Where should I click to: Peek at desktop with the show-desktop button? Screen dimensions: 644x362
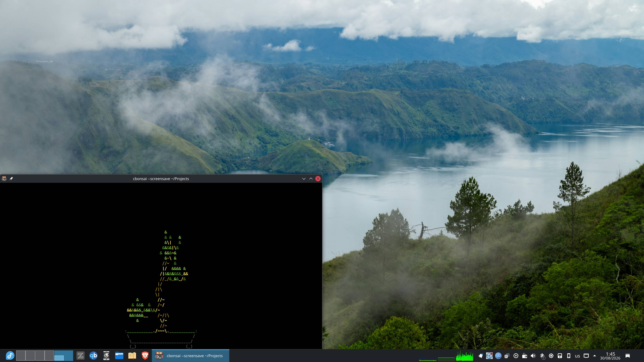point(628,356)
